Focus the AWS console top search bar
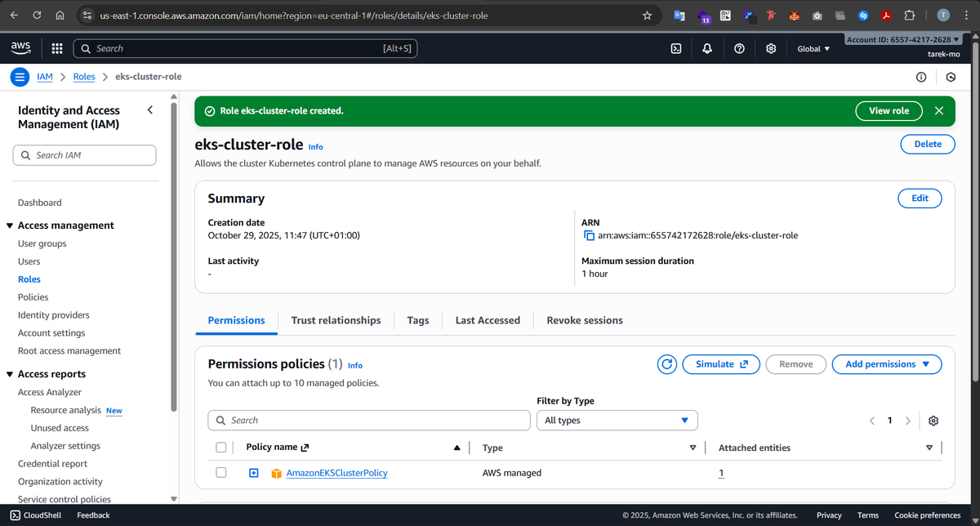The width and height of the screenshot is (980, 526). click(x=246, y=49)
